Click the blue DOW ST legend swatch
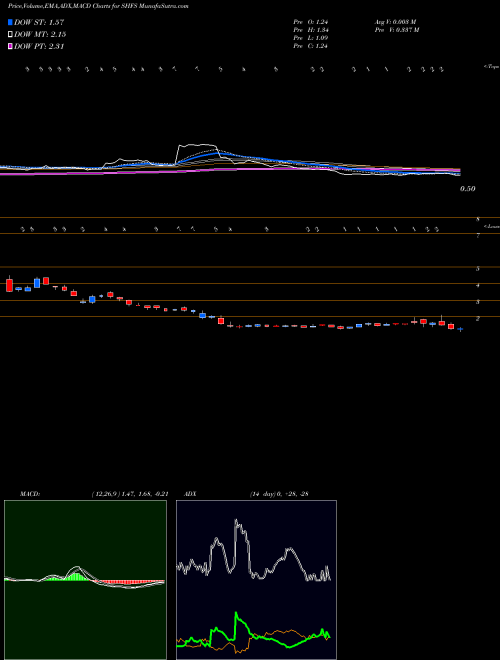 pyautogui.click(x=10, y=22)
